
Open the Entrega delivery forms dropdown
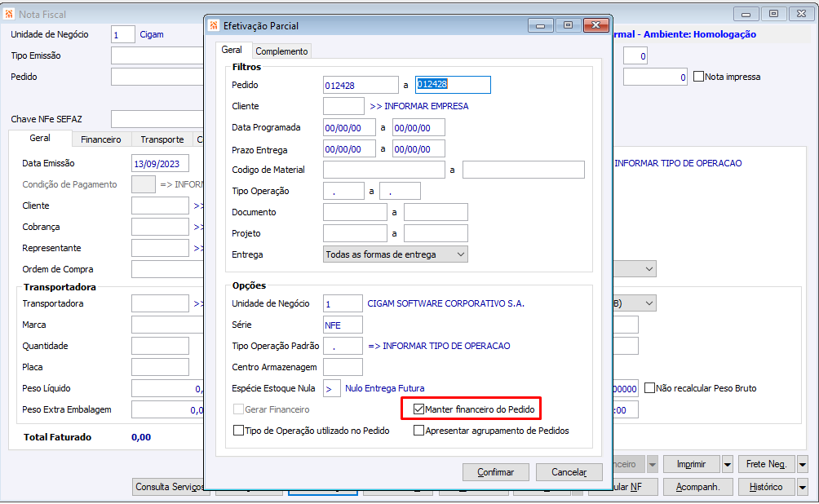click(396, 254)
